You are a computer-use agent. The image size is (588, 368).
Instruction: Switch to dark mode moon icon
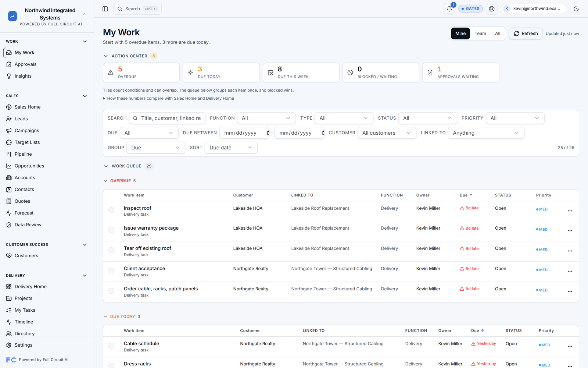click(576, 9)
